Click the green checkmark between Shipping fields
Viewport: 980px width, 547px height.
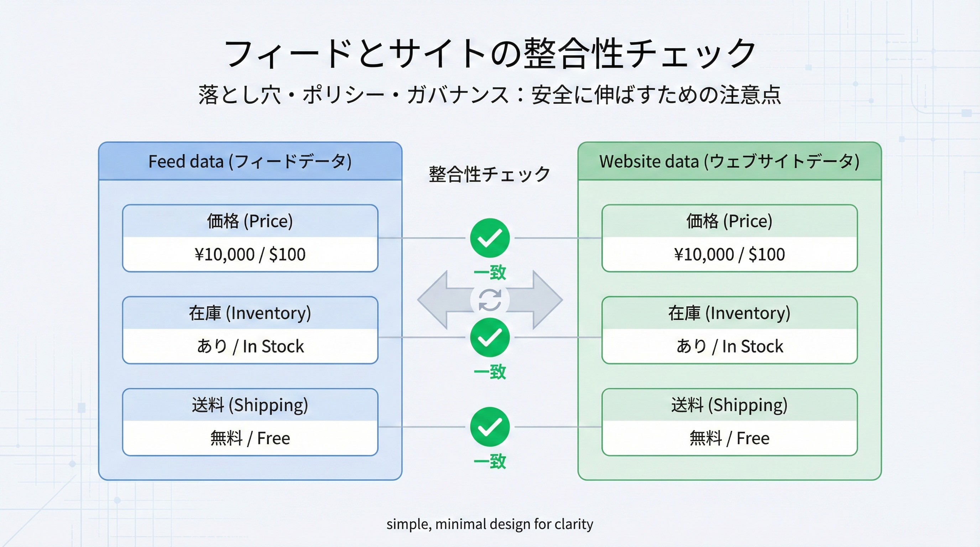pos(490,426)
